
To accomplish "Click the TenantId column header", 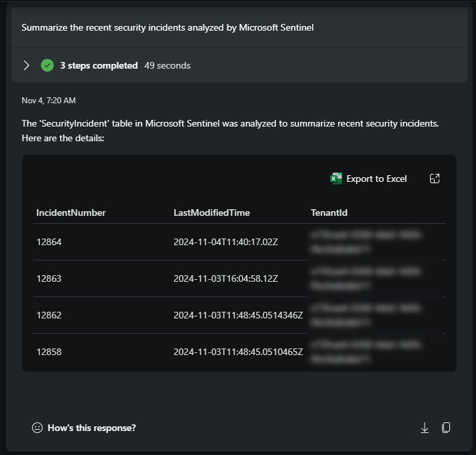I will tap(329, 213).
